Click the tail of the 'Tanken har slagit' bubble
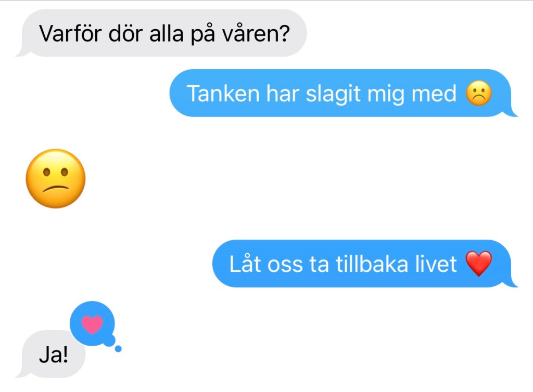This screenshot has width=533, height=392. (x=510, y=113)
